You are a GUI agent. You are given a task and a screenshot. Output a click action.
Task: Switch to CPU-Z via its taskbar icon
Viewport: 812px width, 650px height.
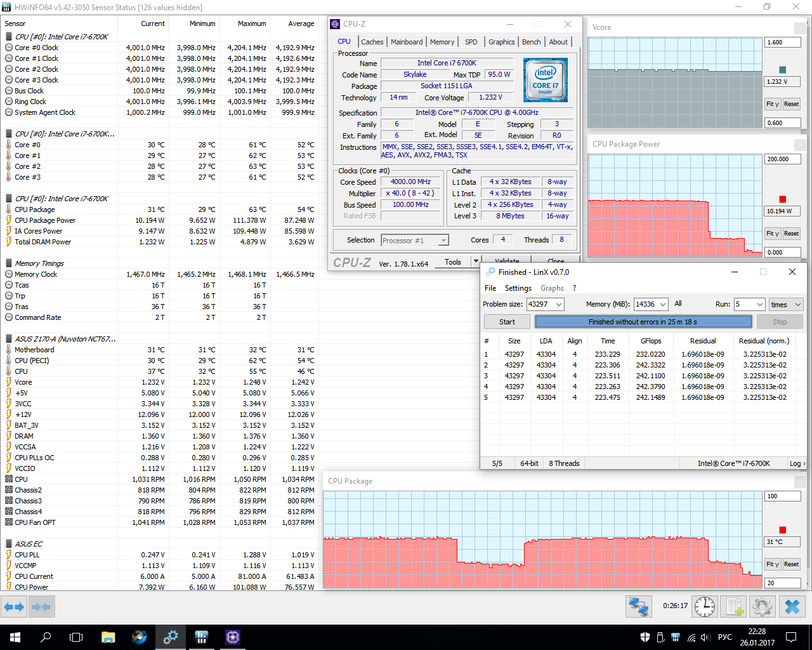tap(232, 637)
